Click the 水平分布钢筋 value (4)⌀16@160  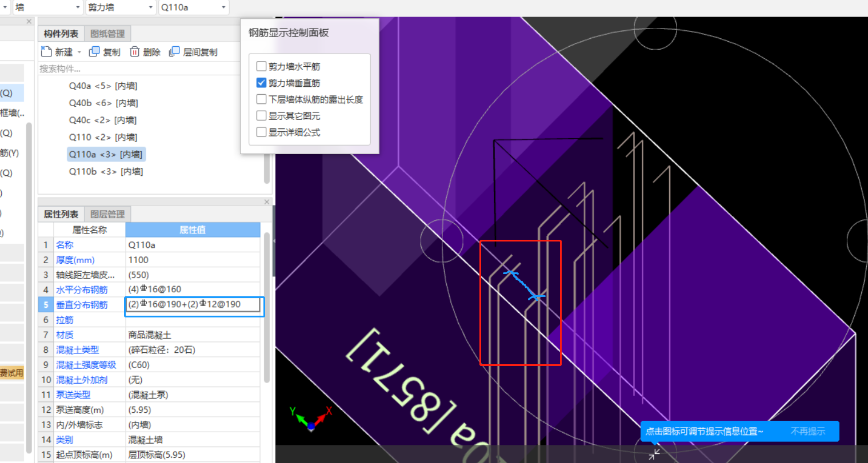pos(193,289)
